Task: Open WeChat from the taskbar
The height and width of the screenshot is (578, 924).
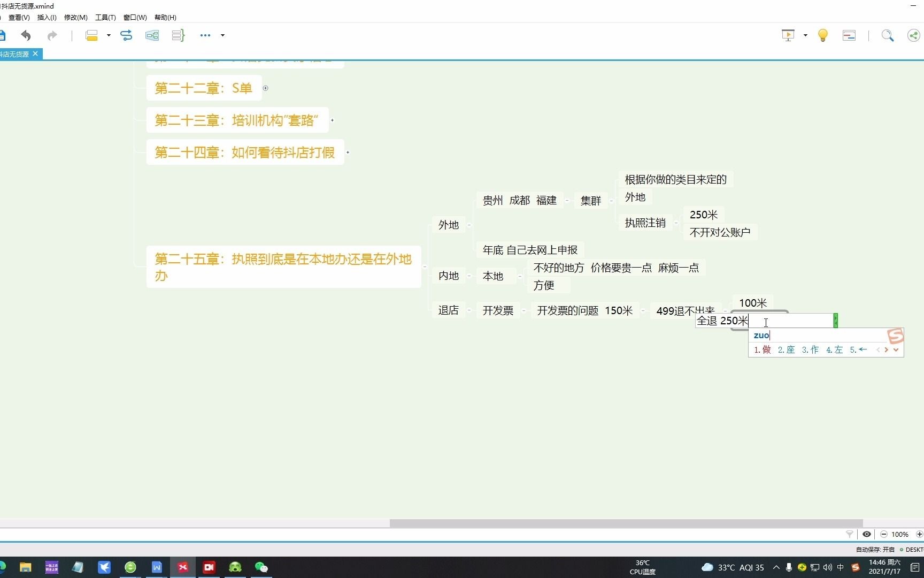Action: [261, 567]
